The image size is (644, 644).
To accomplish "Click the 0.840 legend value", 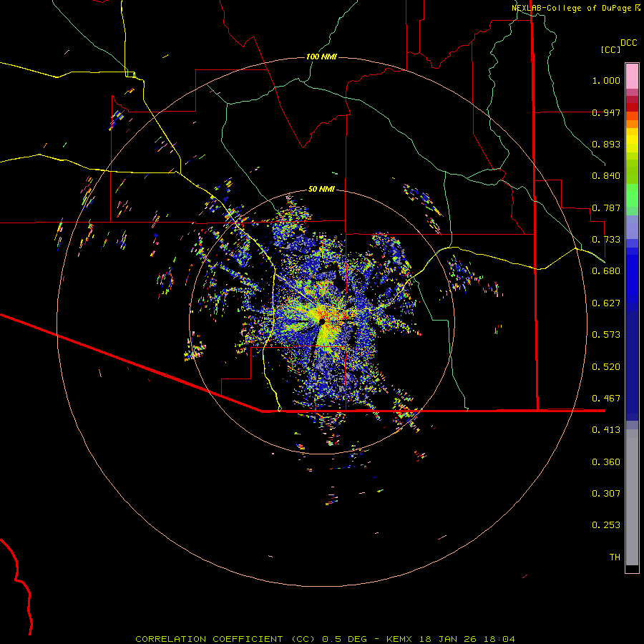I will [x=606, y=176].
